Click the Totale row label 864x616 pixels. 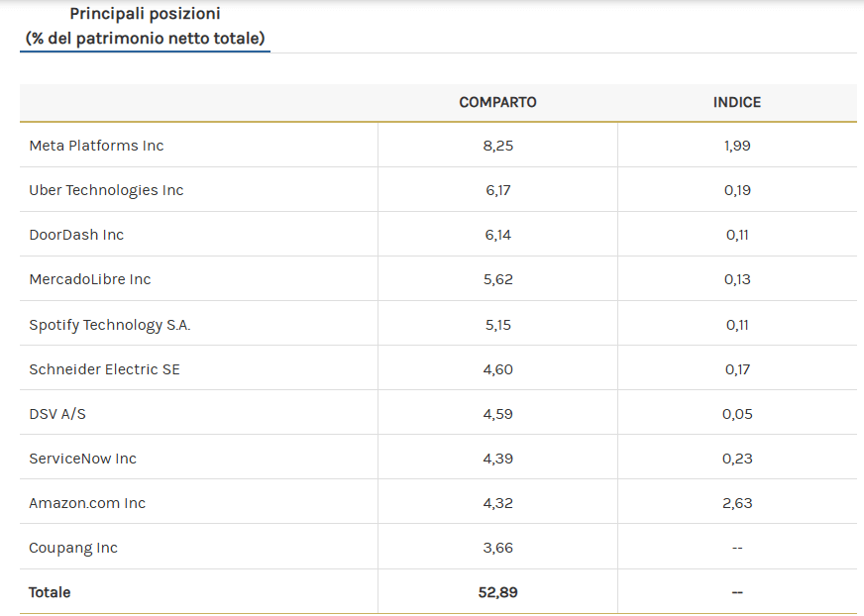coord(50,592)
